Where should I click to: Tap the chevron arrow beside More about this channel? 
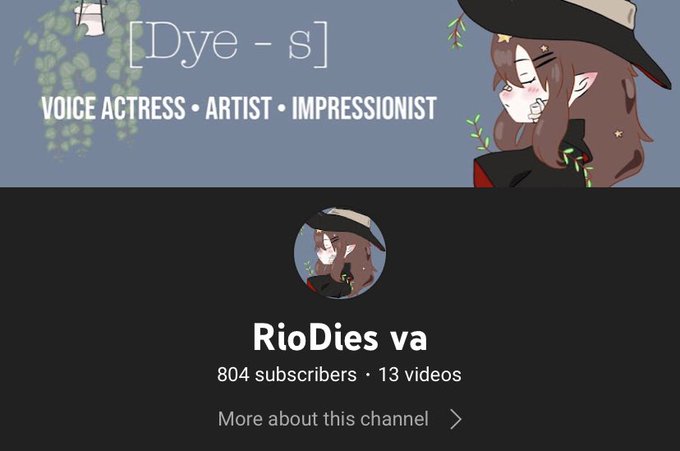point(456,419)
